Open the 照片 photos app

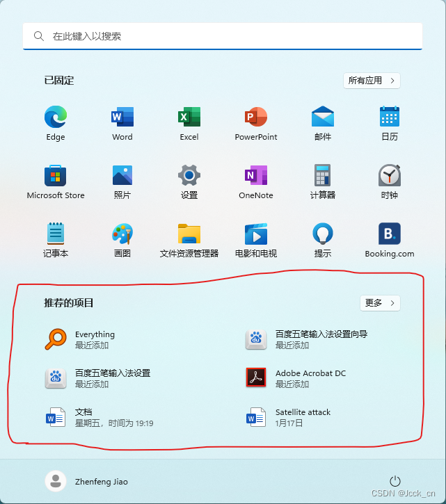122,181
